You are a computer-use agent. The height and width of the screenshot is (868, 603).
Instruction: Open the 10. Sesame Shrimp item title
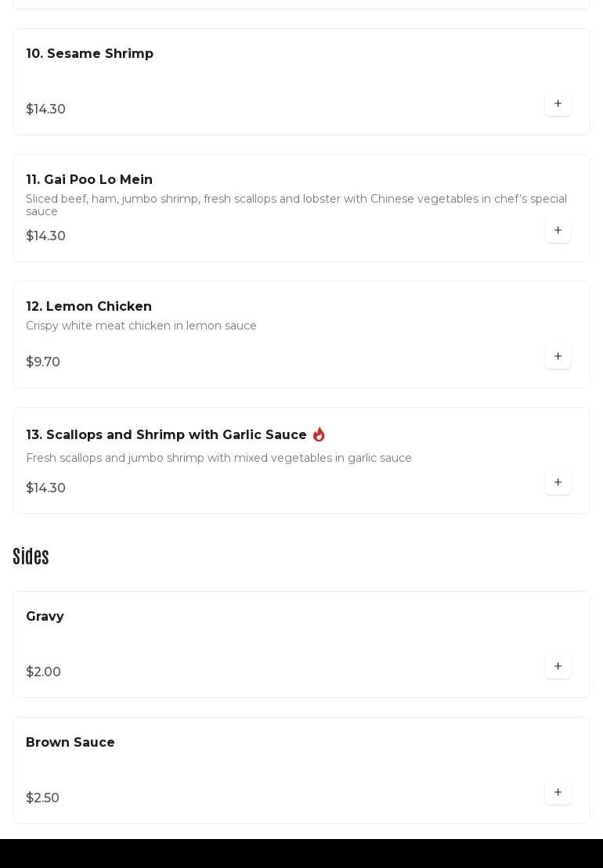tap(89, 53)
